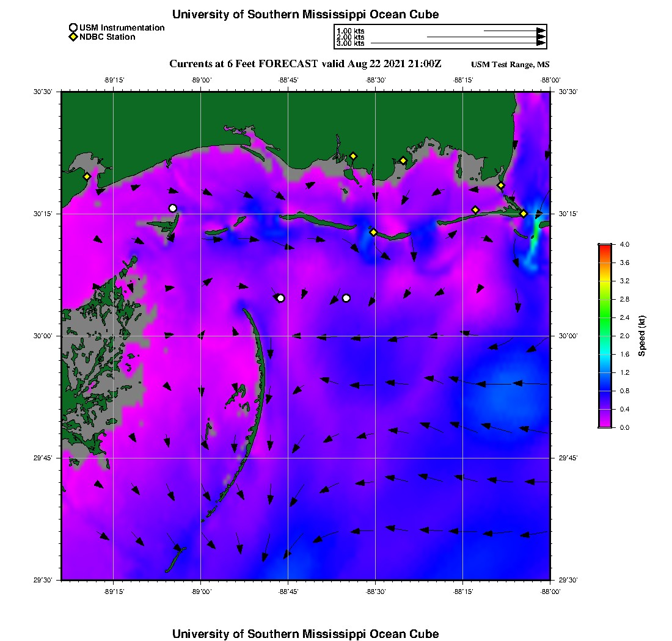This screenshot has height=641, width=672.
Task: Click the southernmost NDBC diamond on the barrier island
Action: tap(373, 232)
